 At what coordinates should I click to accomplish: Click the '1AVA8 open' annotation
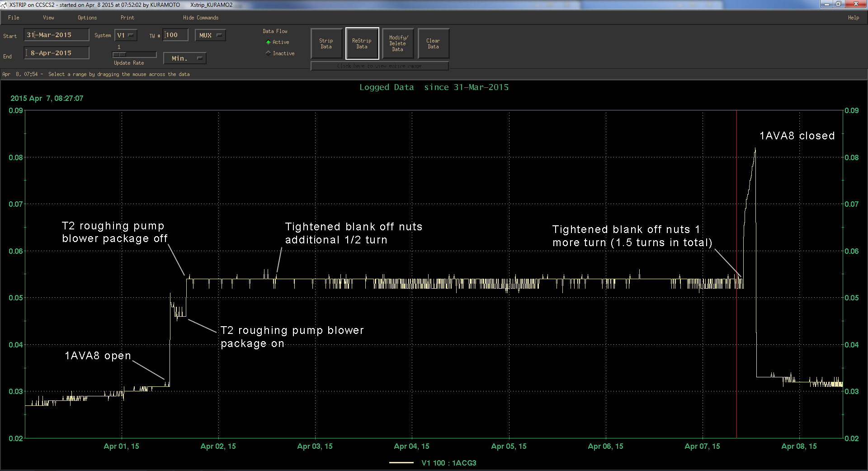point(98,356)
